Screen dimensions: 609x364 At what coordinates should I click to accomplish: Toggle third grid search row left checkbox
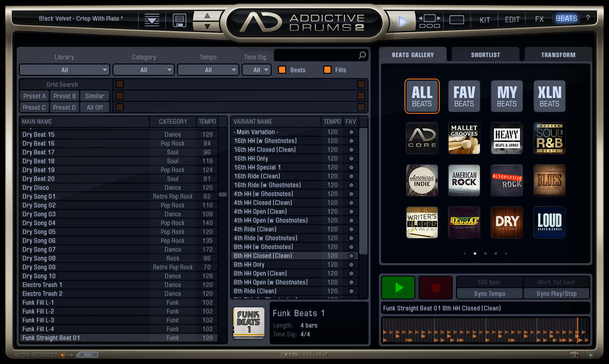point(120,107)
